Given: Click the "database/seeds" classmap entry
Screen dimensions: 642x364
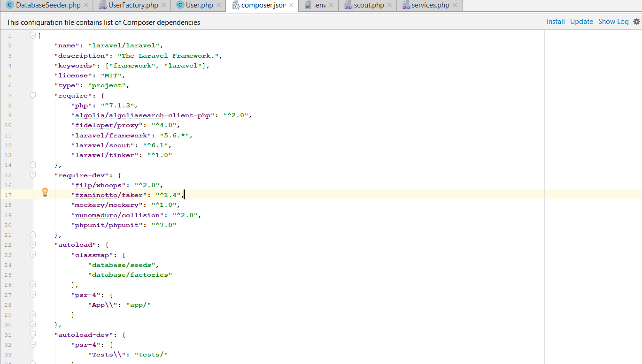Looking at the screenshot, I should pos(122,265).
